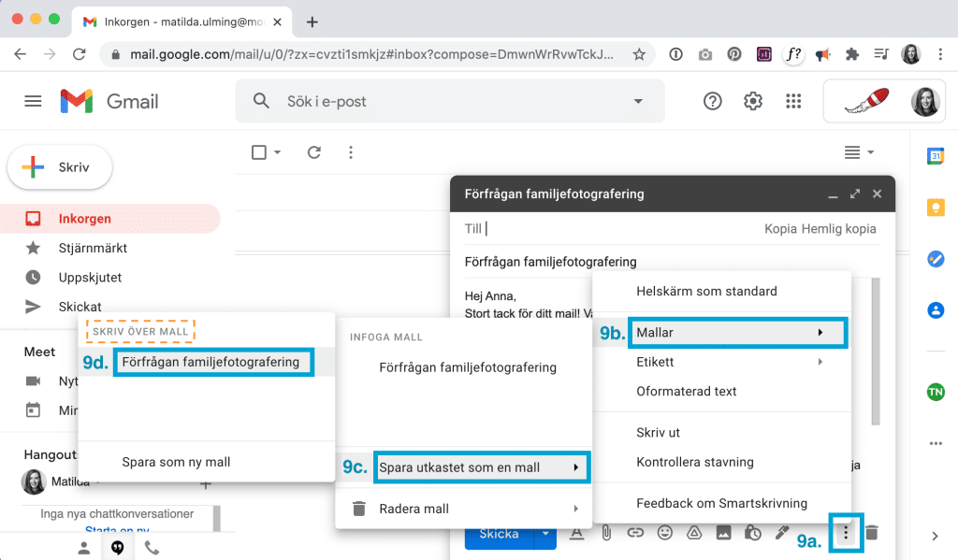
Task: Open Gmail support help icon
Action: point(713,101)
